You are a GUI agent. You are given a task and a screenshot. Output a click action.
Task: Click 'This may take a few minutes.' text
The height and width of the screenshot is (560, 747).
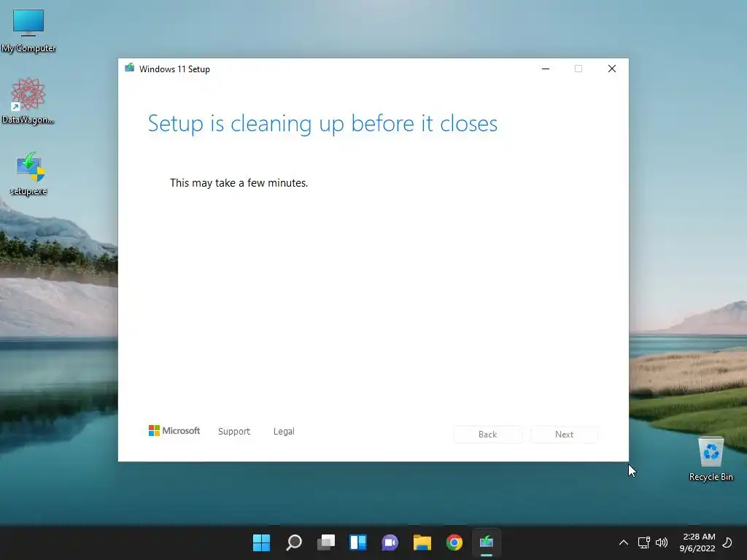(239, 183)
